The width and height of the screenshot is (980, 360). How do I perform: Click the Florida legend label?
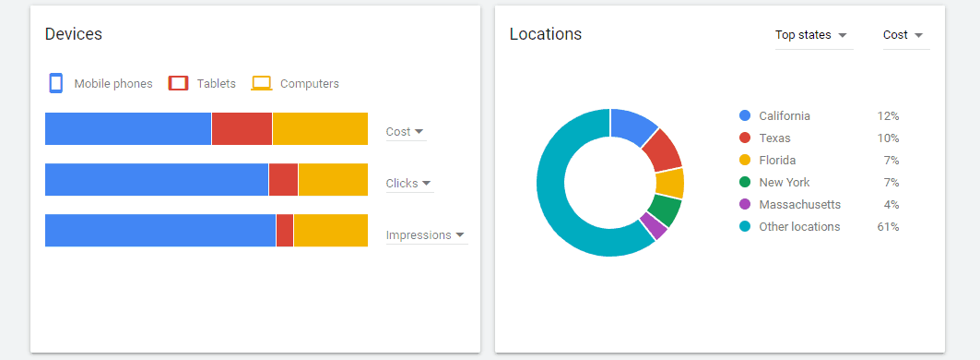tap(777, 161)
